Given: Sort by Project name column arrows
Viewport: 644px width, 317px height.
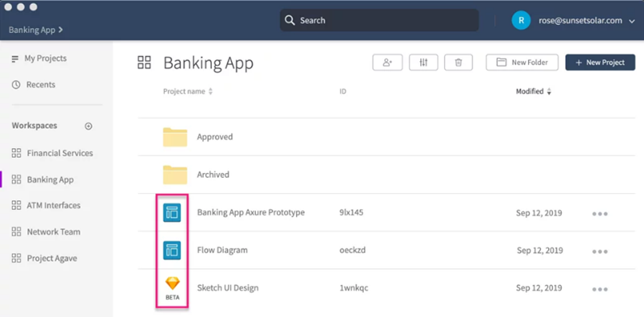Looking at the screenshot, I should pos(210,92).
